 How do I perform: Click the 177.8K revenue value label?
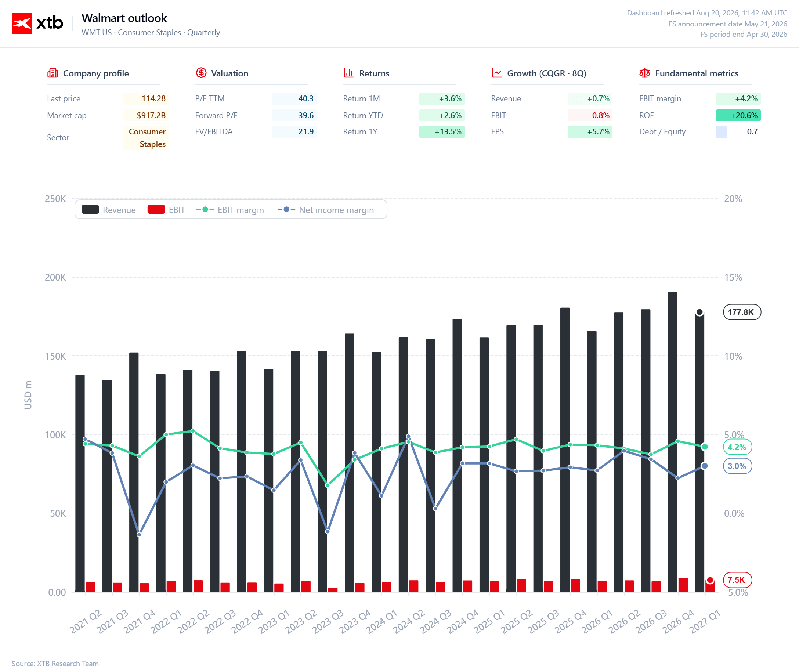click(x=741, y=312)
